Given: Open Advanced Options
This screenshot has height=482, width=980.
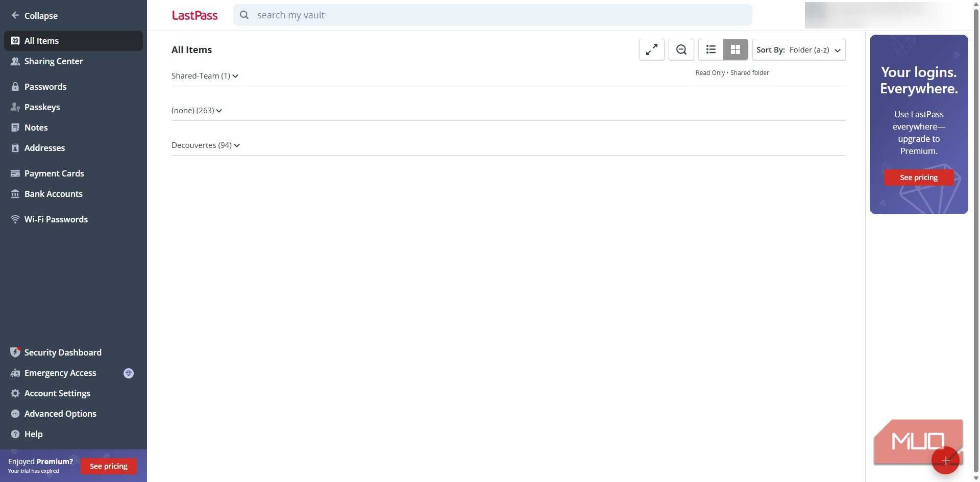Looking at the screenshot, I should (x=73, y=414).
